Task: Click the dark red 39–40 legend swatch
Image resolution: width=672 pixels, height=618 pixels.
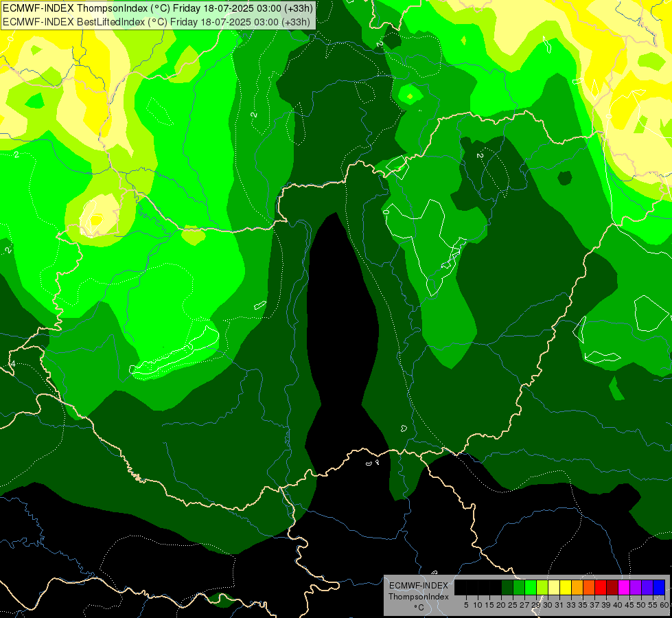Action: coord(613,587)
